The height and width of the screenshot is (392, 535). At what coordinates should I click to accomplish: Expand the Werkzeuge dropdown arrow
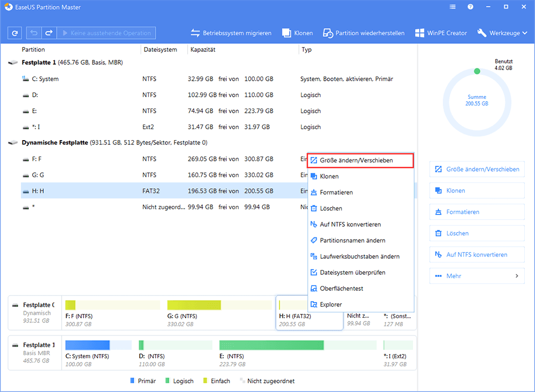click(525, 33)
